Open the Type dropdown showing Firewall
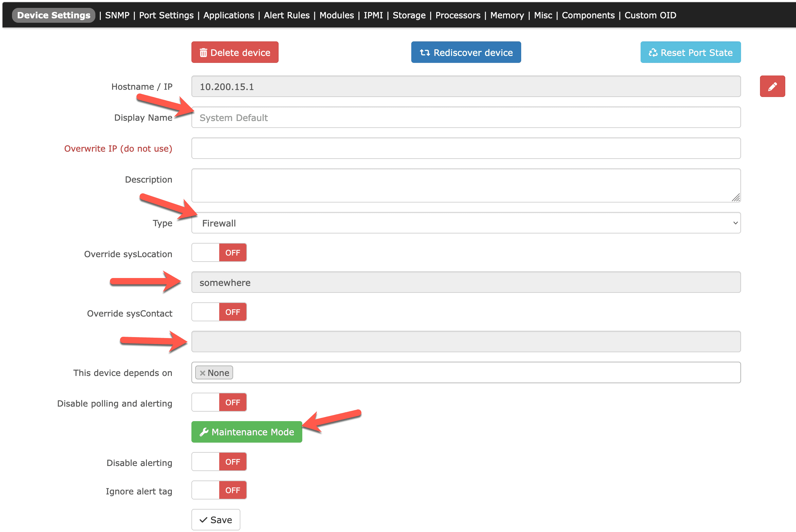 coord(466,223)
